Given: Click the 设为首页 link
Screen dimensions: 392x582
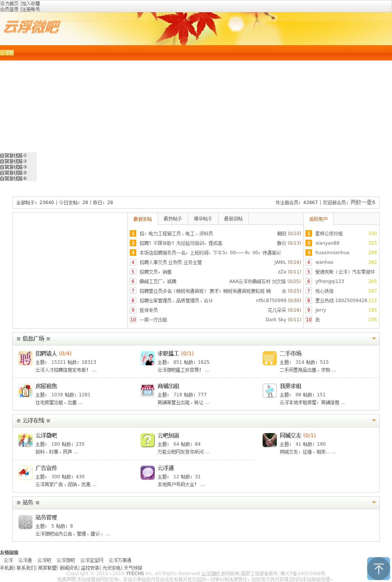Looking at the screenshot, I should 9,3.
